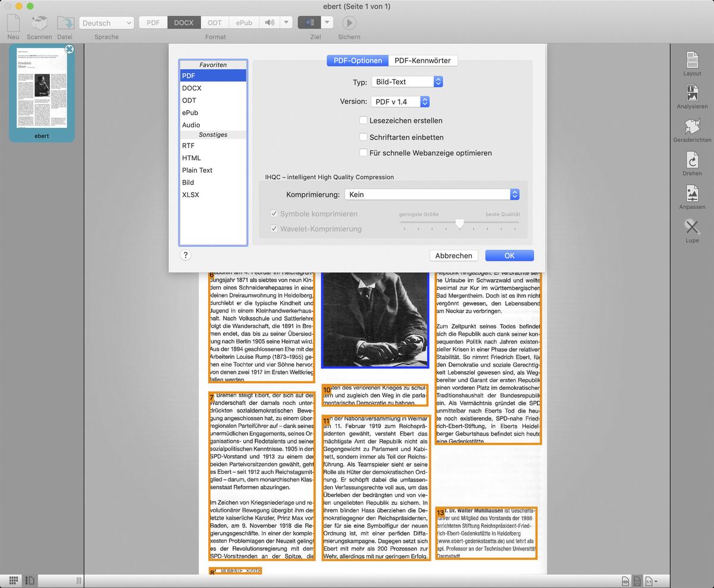
Task: Select RTF under Sonstiges
Action: [x=213, y=145]
